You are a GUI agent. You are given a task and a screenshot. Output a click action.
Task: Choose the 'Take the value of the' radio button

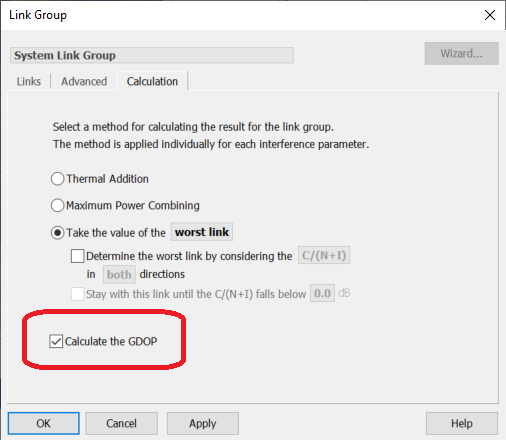click(57, 233)
